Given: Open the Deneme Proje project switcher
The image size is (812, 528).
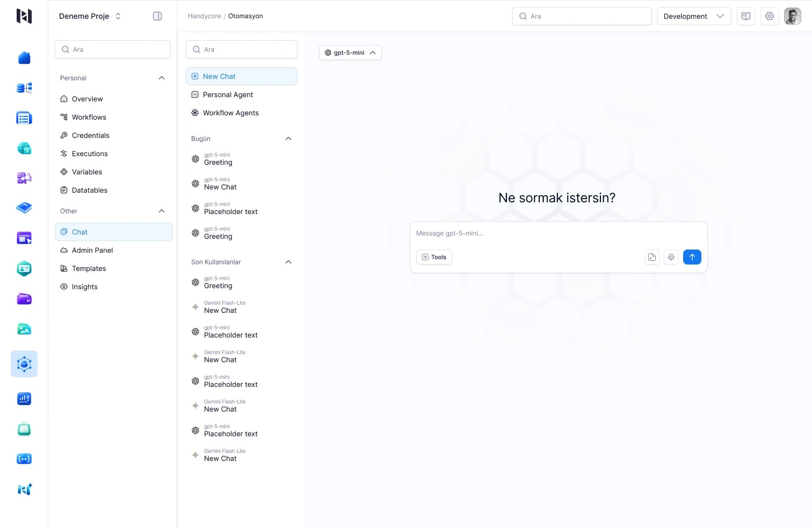Looking at the screenshot, I should 90,16.
